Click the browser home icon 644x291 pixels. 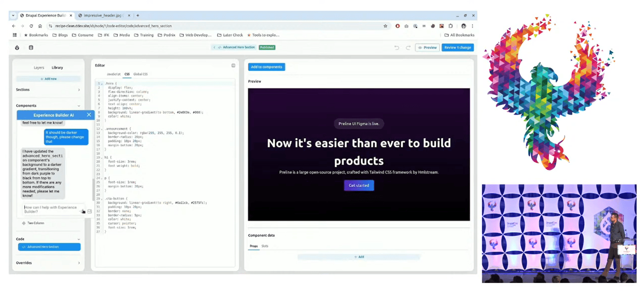point(40,26)
